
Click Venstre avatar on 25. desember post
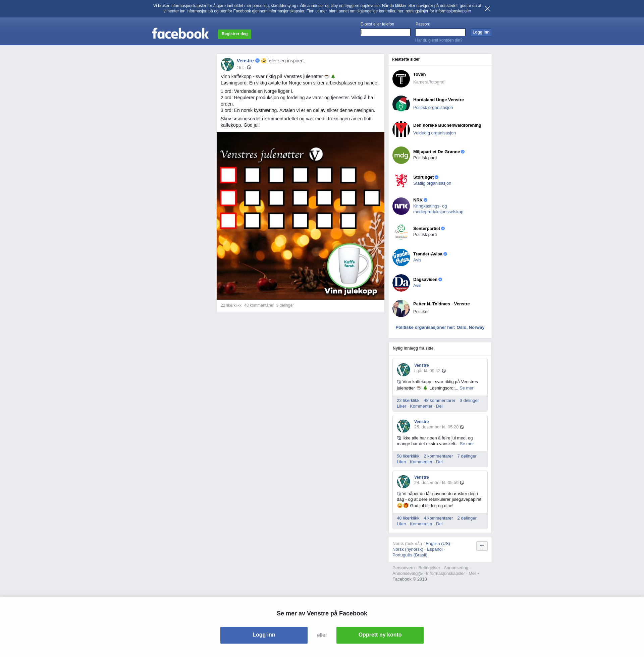403,426
